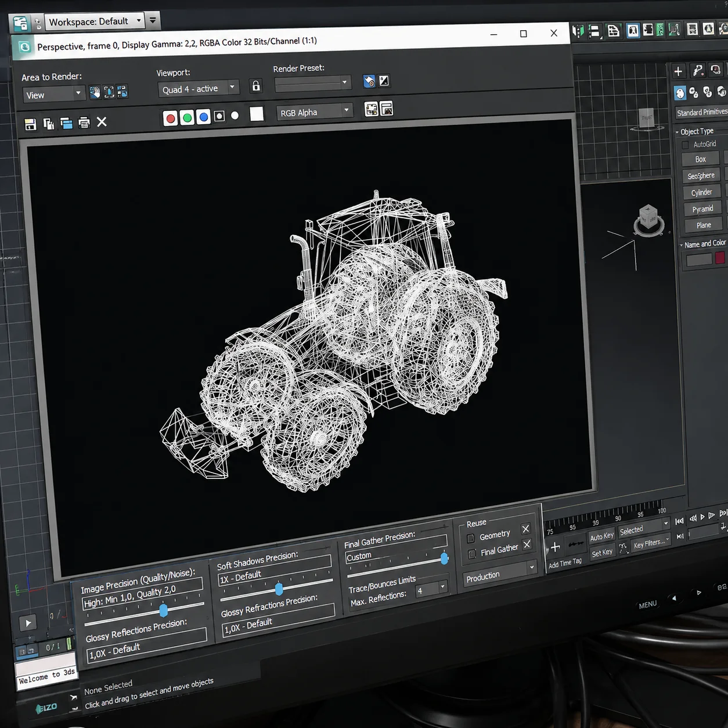Open the Render Setup teapot icon
Screen dimensions: 728x728
[369, 81]
